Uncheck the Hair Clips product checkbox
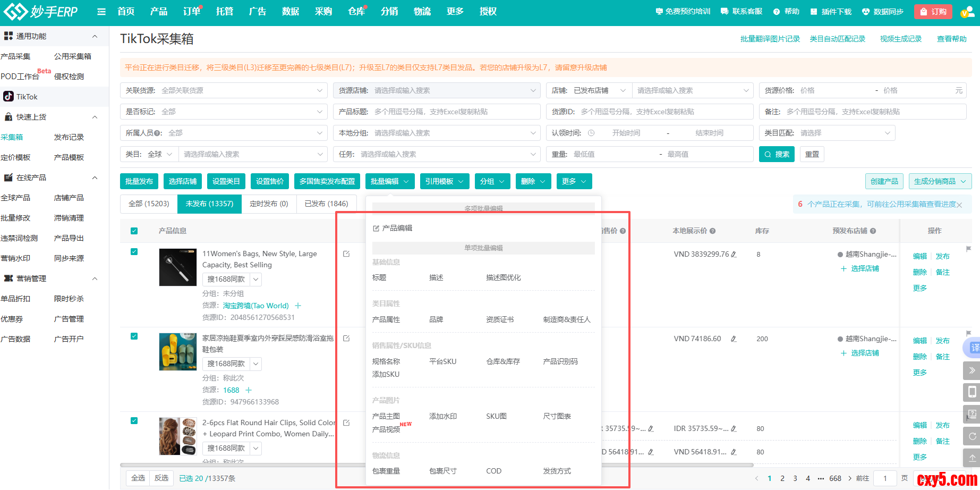980x490 pixels. 134,421
